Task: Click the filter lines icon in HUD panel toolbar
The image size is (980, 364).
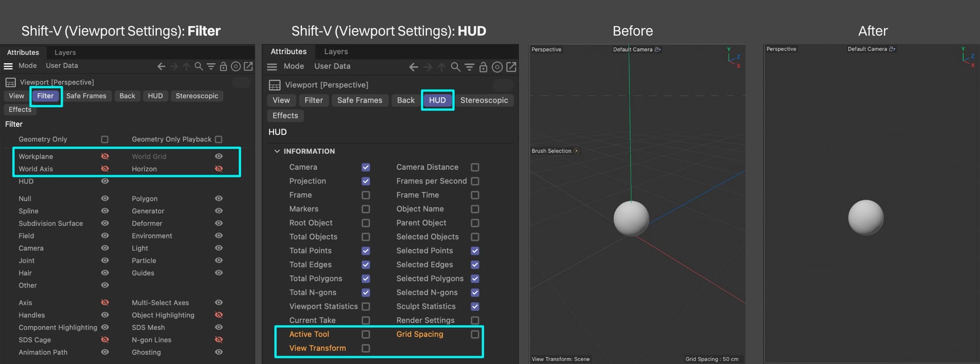Action: coord(469,67)
